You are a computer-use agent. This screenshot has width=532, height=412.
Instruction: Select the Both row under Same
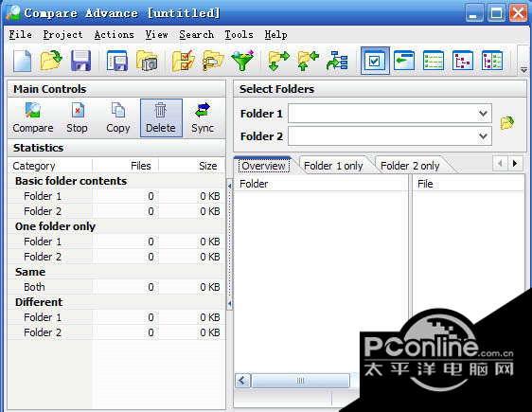point(116,287)
